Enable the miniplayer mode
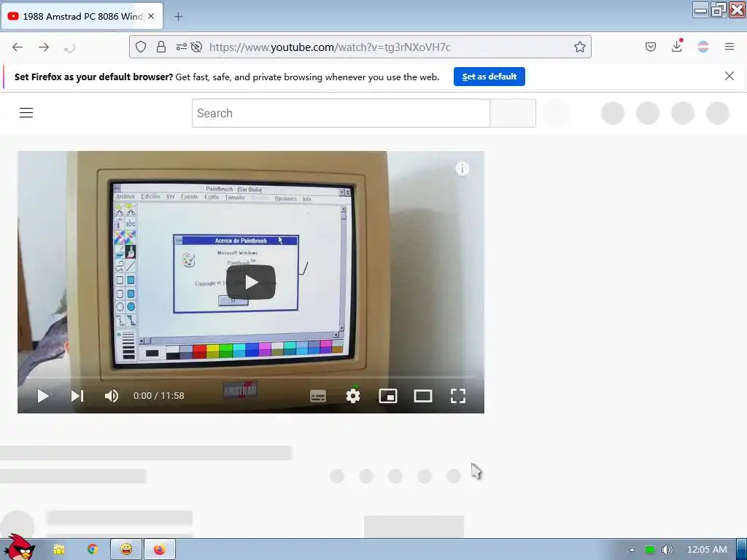This screenshot has height=560, width=747. pyautogui.click(x=388, y=396)
